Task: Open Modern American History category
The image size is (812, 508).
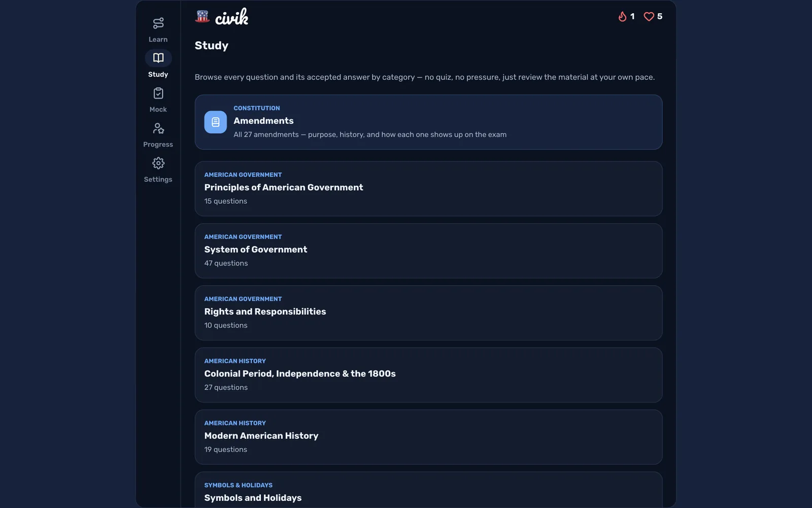Action: 428,437
